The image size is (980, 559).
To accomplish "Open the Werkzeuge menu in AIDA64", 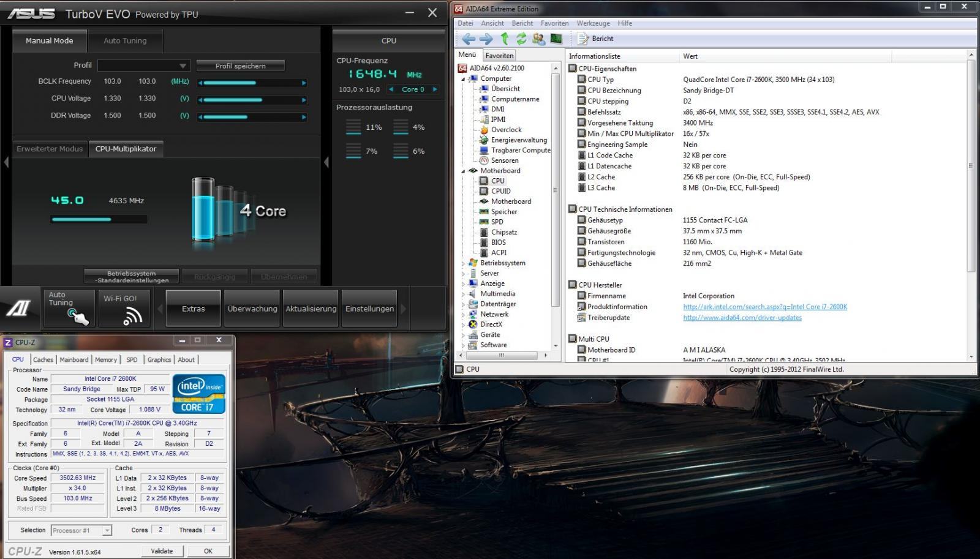I will 593,23.
